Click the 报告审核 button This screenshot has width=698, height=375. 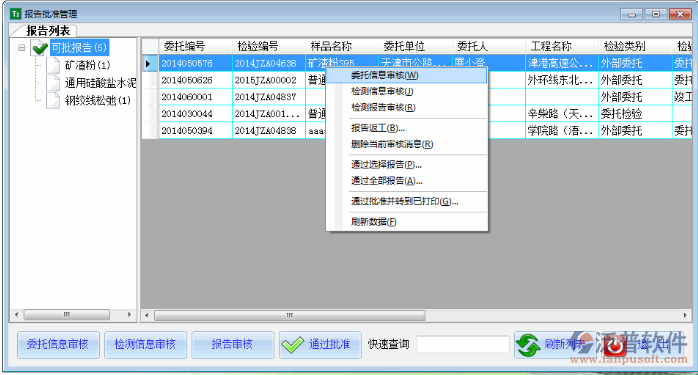click(232, 345)
